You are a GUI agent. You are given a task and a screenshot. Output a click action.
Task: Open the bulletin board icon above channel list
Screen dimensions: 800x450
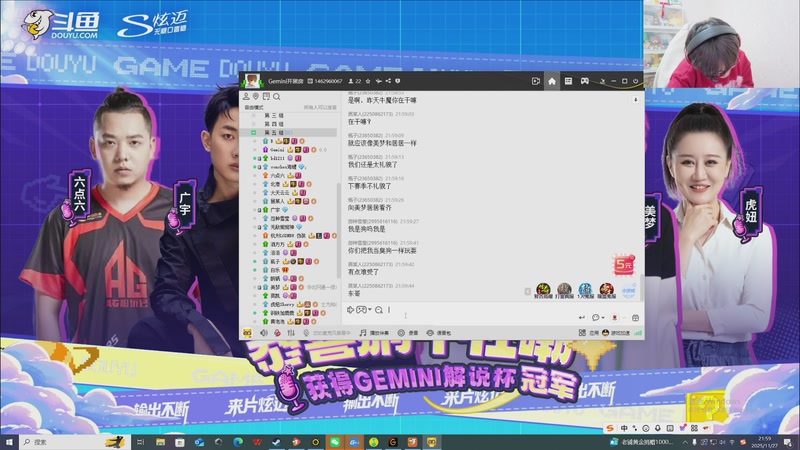(266, 96)
